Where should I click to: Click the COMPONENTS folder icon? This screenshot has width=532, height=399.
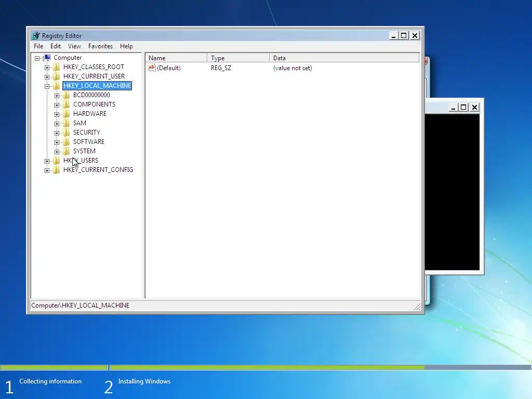coord(66,104)
